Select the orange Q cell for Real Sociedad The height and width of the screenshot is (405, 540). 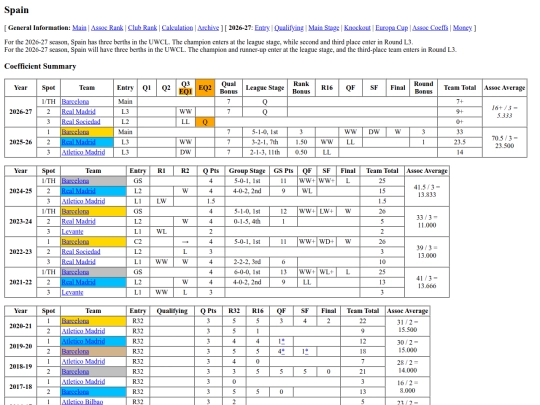(205, 122)
